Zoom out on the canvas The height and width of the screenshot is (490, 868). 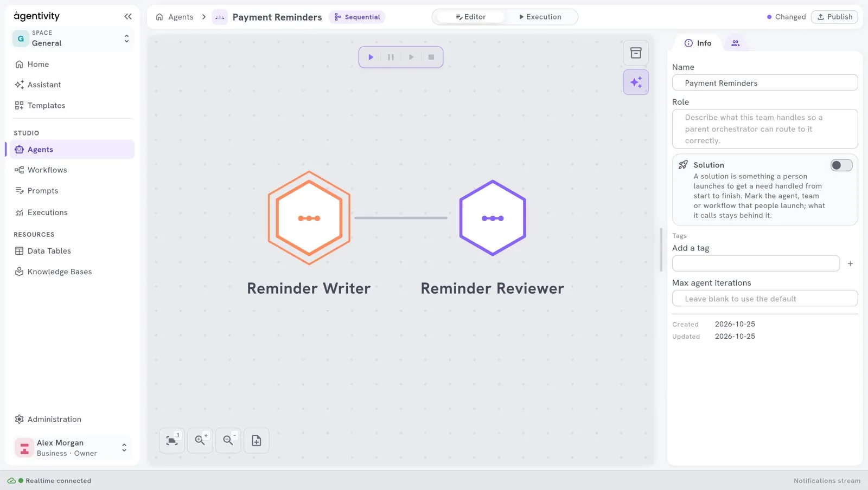[228, 441]
